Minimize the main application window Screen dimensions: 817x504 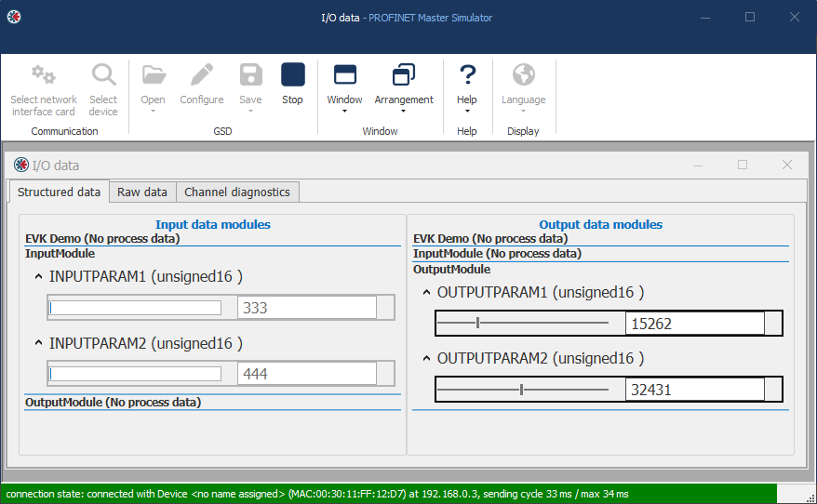705,17
